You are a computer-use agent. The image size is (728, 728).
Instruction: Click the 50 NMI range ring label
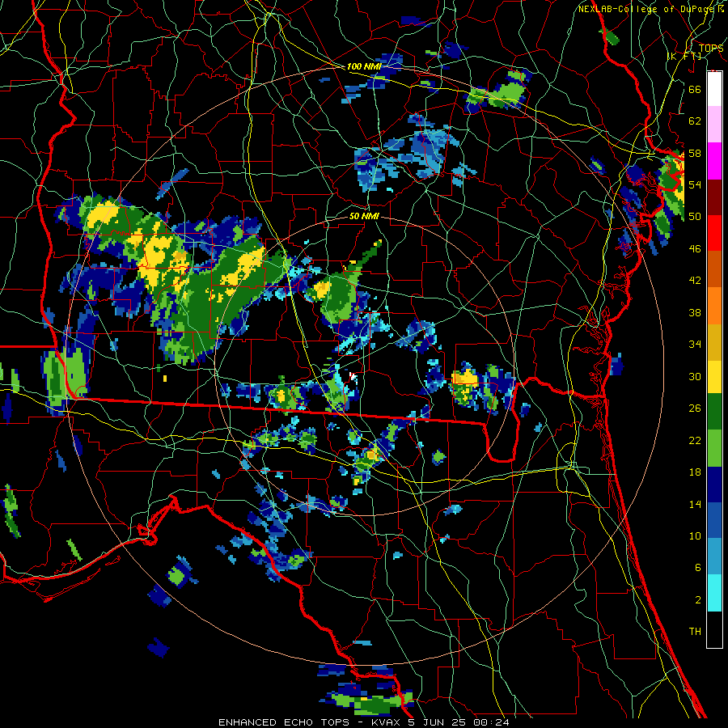point(364,216)
